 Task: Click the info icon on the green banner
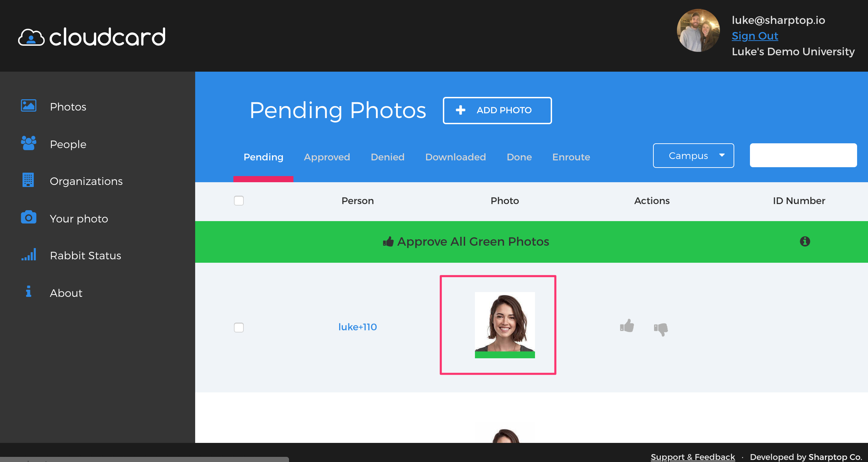pyautogui.click(x=805, y=241)
